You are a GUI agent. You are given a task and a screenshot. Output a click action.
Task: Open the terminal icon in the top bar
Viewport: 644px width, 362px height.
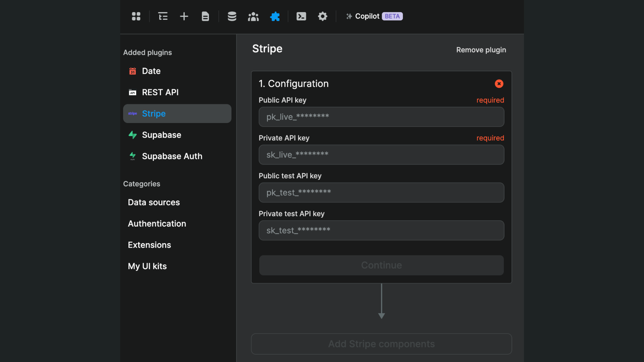click(x=301, y=16)
